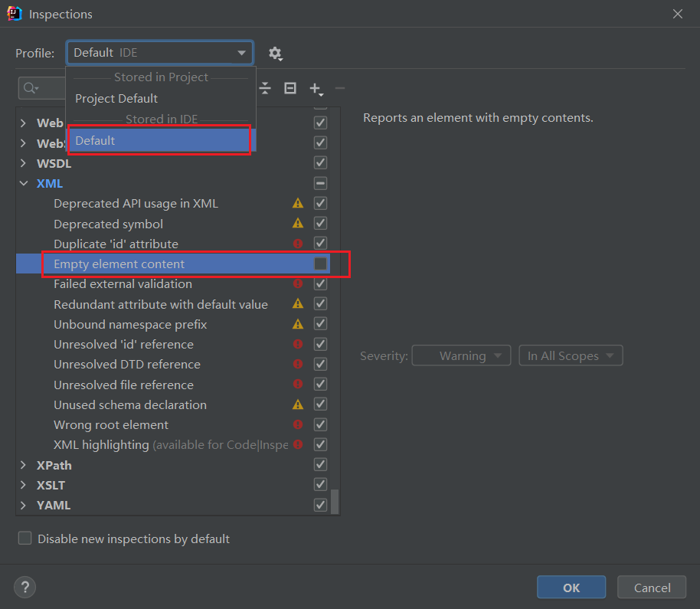This screenshot has height=609, width=700.
Task: Click warning icon beside Unbound namespace prefix
Action: 298,324
